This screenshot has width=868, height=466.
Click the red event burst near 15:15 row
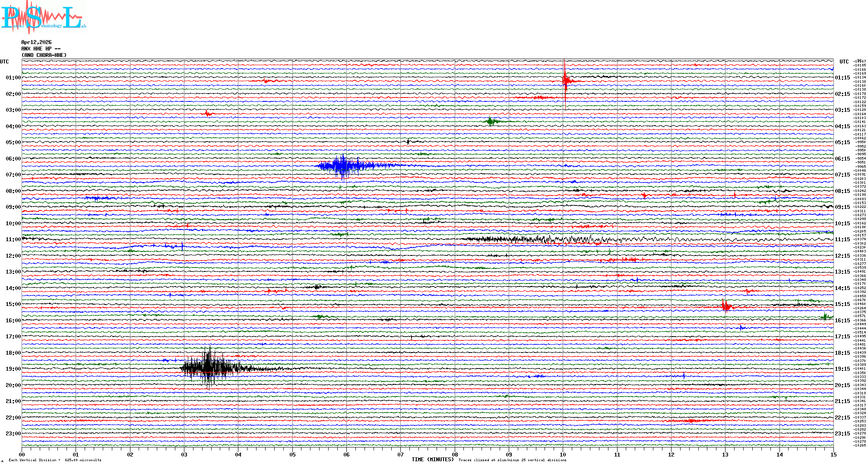726,307
